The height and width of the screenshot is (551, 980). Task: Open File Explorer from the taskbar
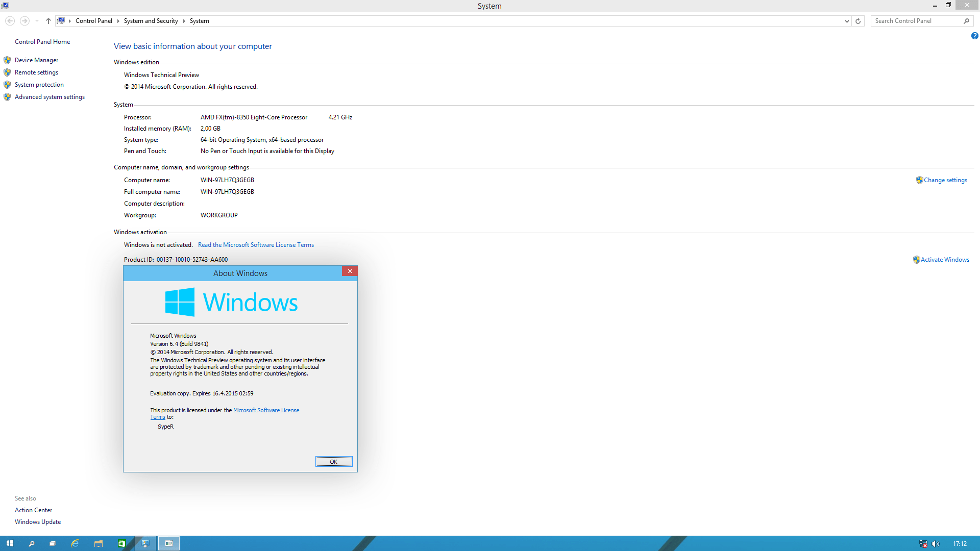click(x=99, y=543)
